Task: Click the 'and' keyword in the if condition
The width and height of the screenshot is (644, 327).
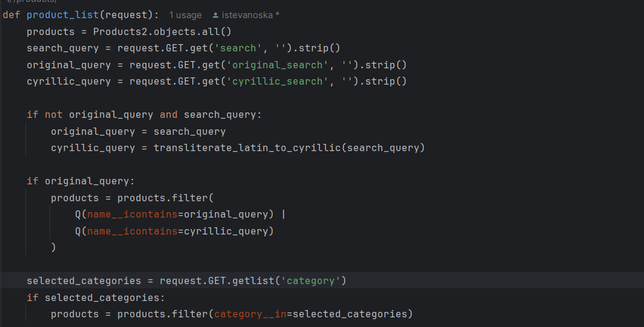Action: pyautogui.click(x=168, y=114)
